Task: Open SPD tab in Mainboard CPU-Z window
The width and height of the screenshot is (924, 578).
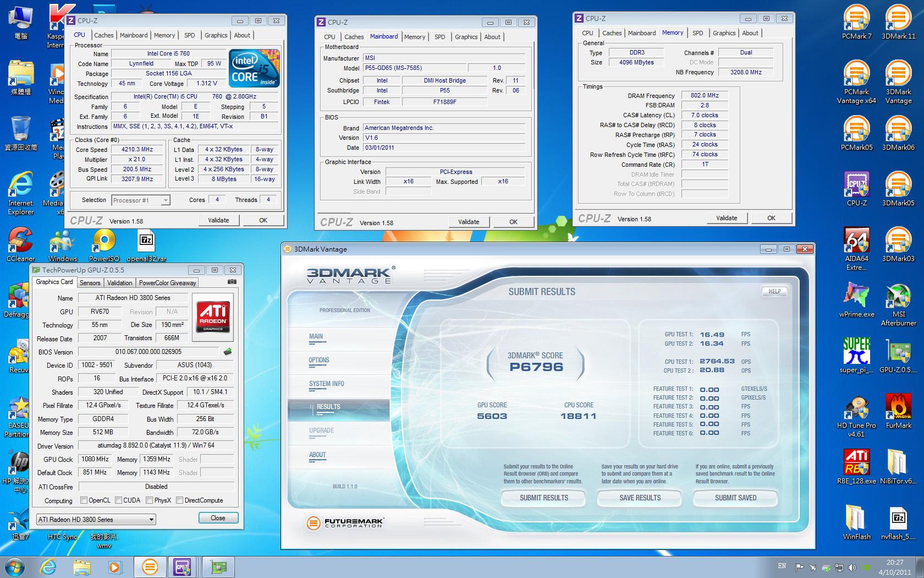Action: point(440,37)
